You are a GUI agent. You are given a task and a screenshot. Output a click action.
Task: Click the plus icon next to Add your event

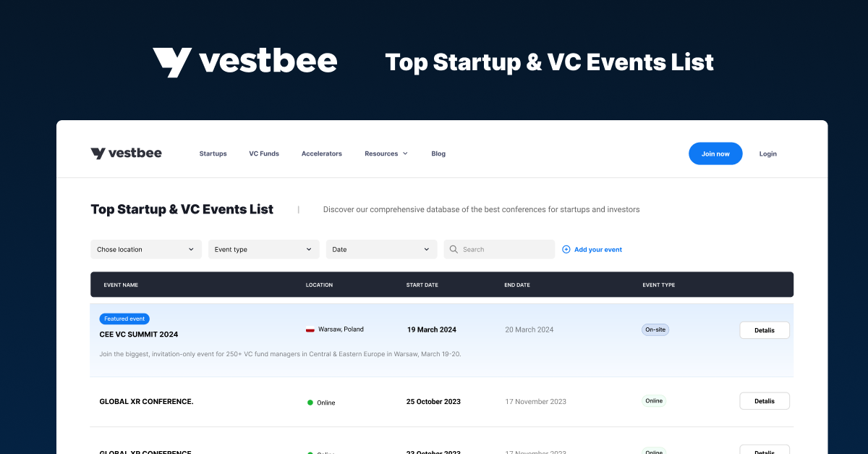click(x=566, y=249)
